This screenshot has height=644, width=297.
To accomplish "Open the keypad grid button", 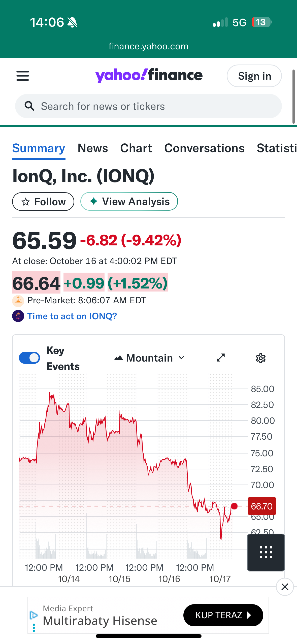I will coord(266,552).
